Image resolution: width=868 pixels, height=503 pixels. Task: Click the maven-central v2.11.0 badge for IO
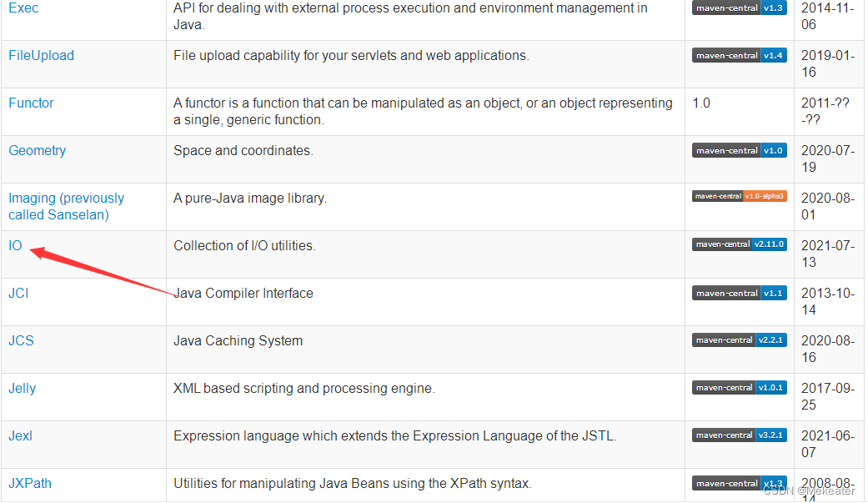click(739, 244)
